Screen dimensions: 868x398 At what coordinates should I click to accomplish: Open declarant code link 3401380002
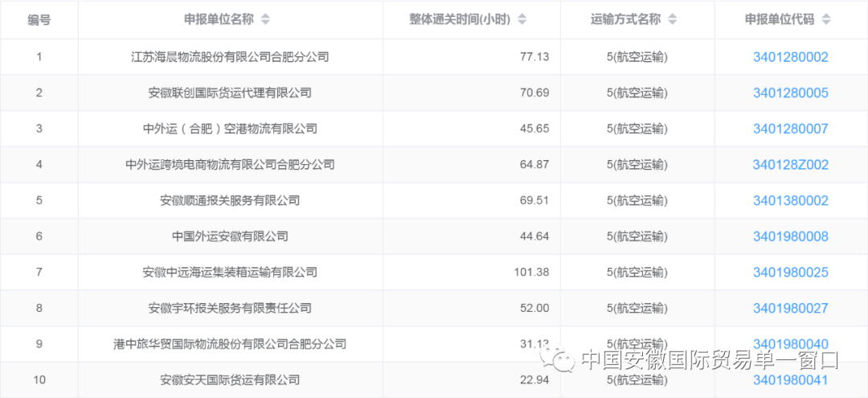[x=791, y=200]
